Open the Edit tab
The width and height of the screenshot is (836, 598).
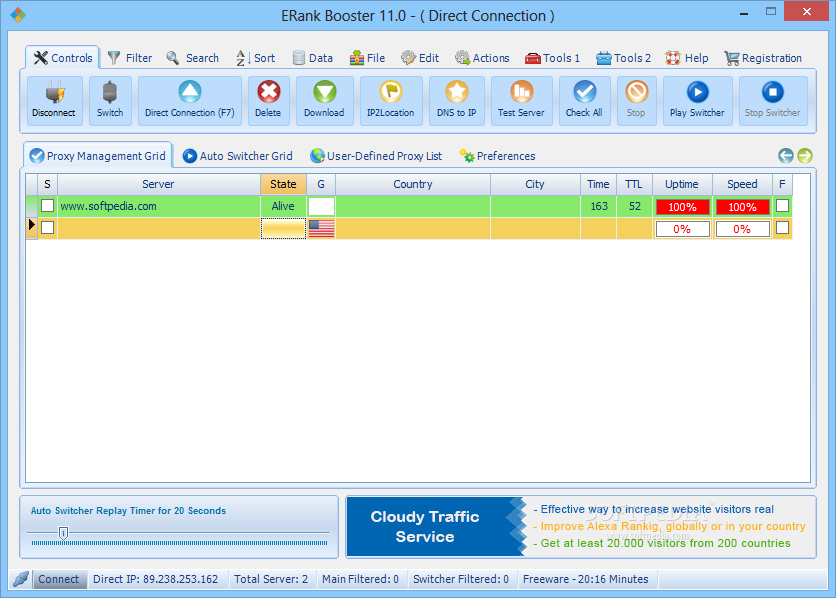[420, 58]
